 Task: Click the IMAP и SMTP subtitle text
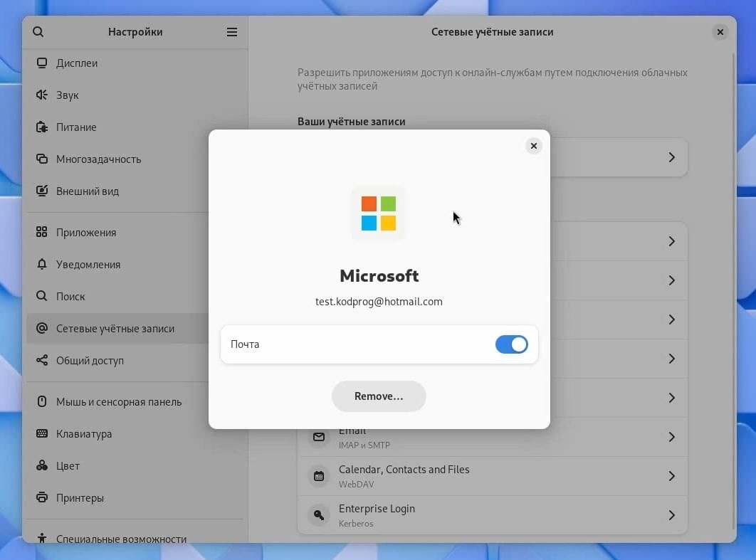[364, 445]
